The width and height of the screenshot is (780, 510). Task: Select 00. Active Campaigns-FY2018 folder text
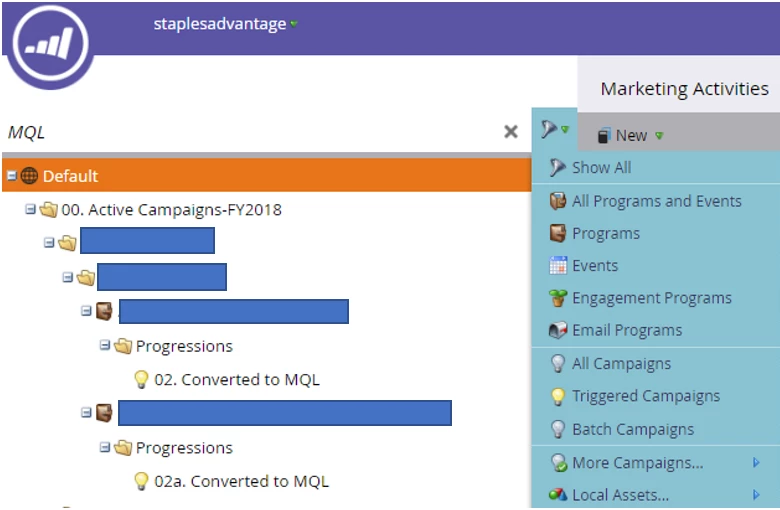coord(171,209)
